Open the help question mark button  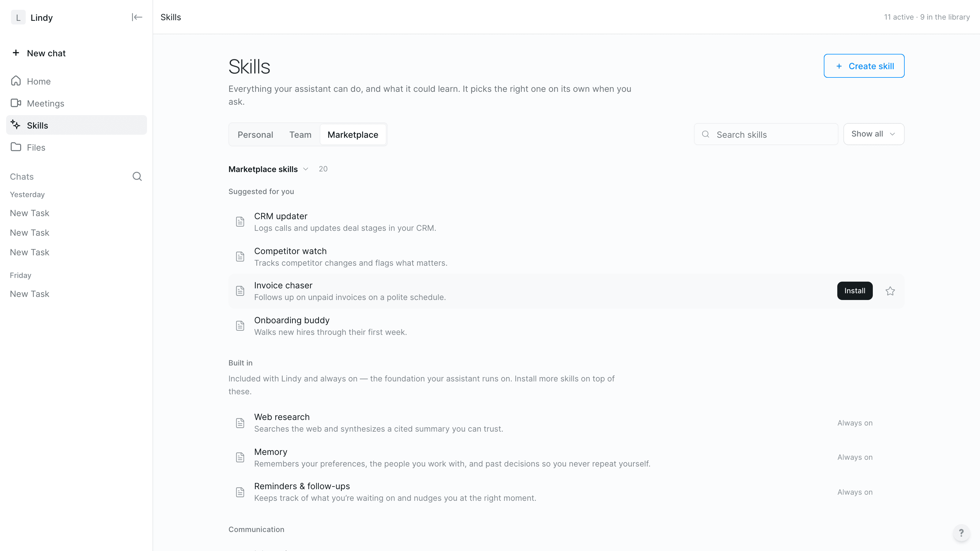click(x=961, y=533)
